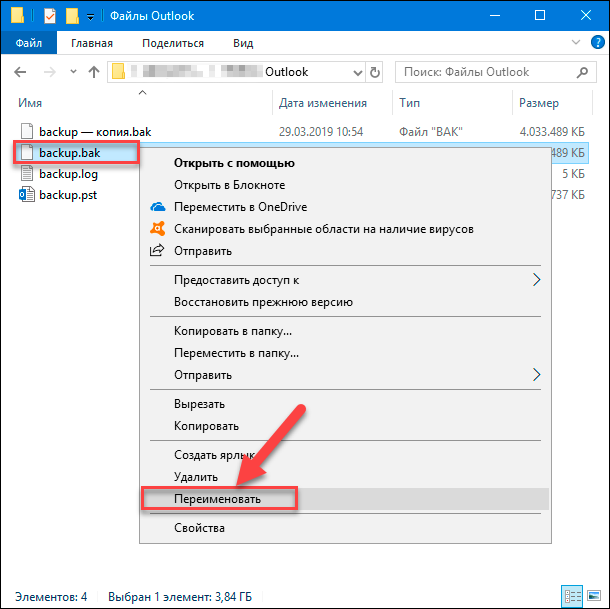This screenshot has width=610, height=609.
Task: Switch to the Поделиться ribbon tab
Action: pos(173,43)
